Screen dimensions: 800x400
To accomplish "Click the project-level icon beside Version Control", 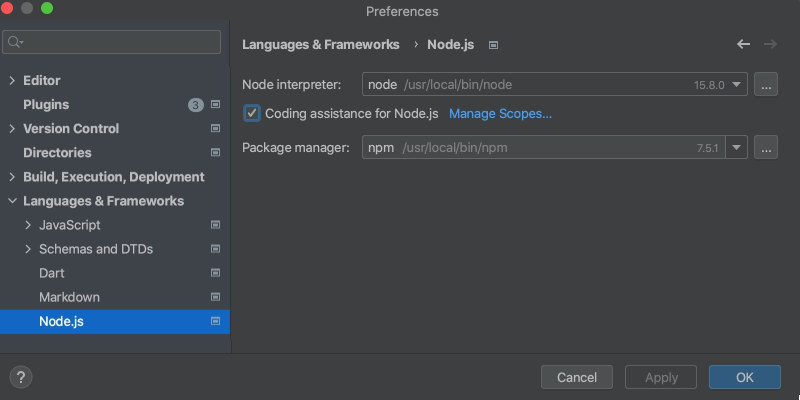I will click(x=215, y=129).
